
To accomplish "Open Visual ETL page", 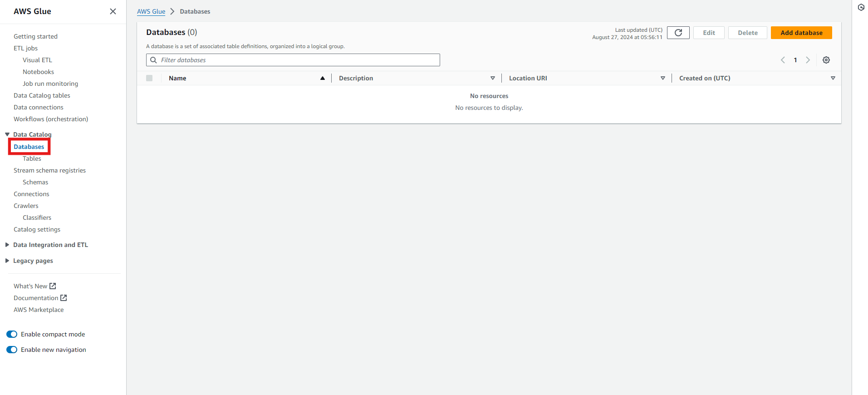I will coord(37,60).
